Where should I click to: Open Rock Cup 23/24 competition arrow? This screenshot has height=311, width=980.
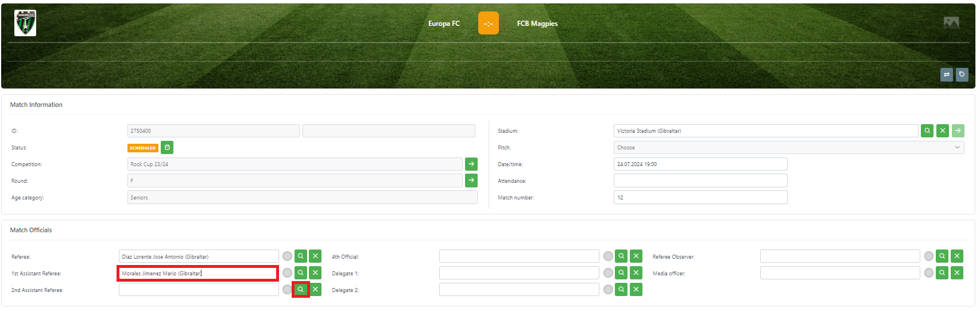[471, 164]
